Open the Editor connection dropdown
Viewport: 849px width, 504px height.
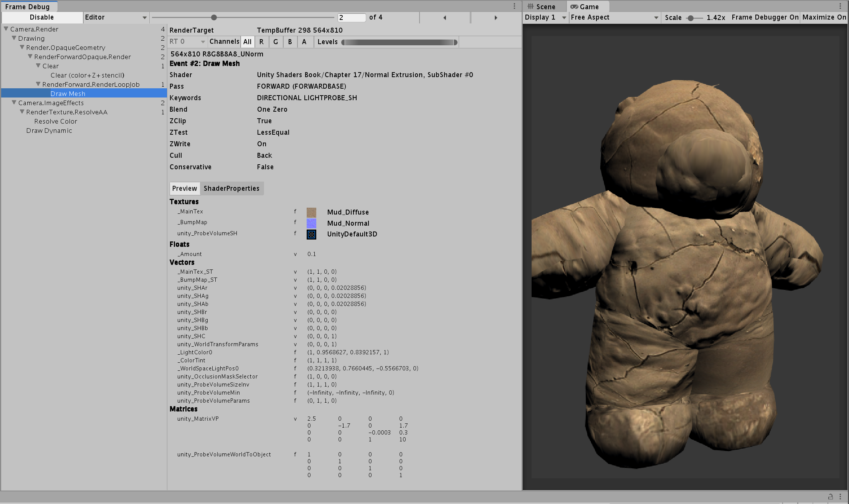116,17
